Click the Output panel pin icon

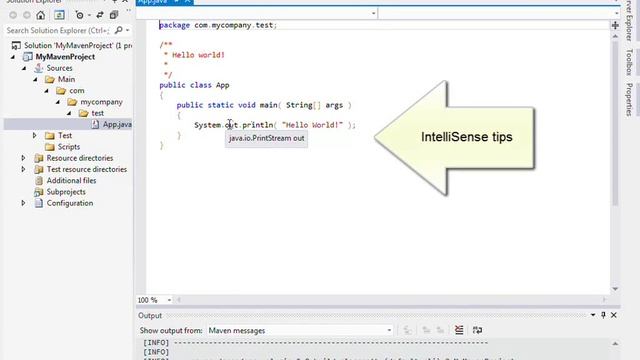click(x=603, y=315)
